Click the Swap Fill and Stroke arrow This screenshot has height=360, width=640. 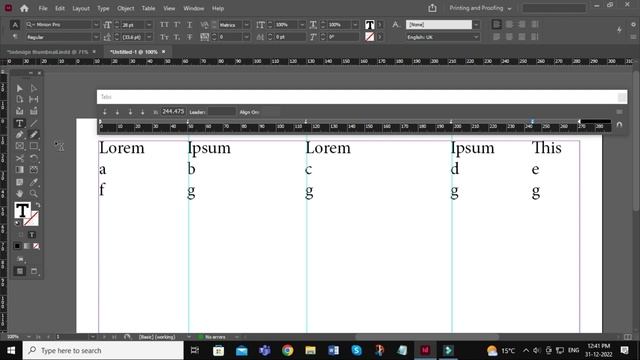38,205
